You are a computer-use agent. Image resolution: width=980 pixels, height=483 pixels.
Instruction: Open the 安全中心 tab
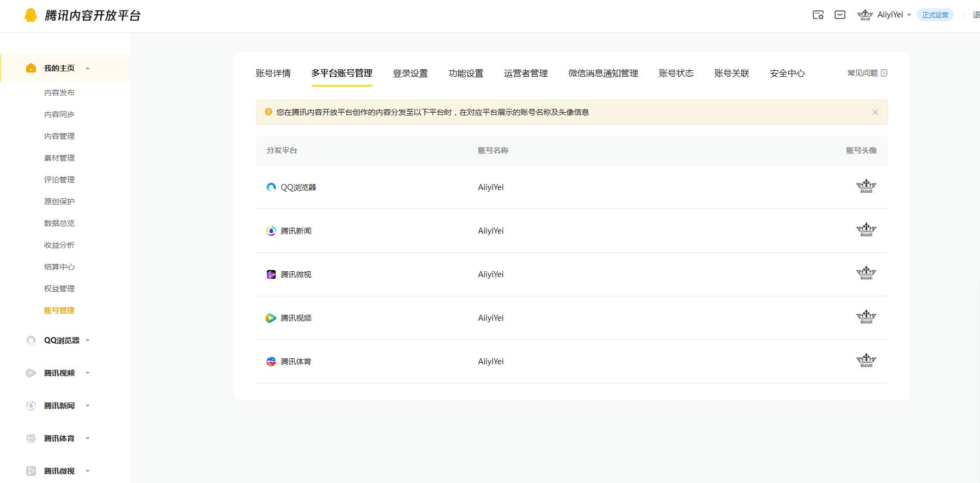[787, 73]
